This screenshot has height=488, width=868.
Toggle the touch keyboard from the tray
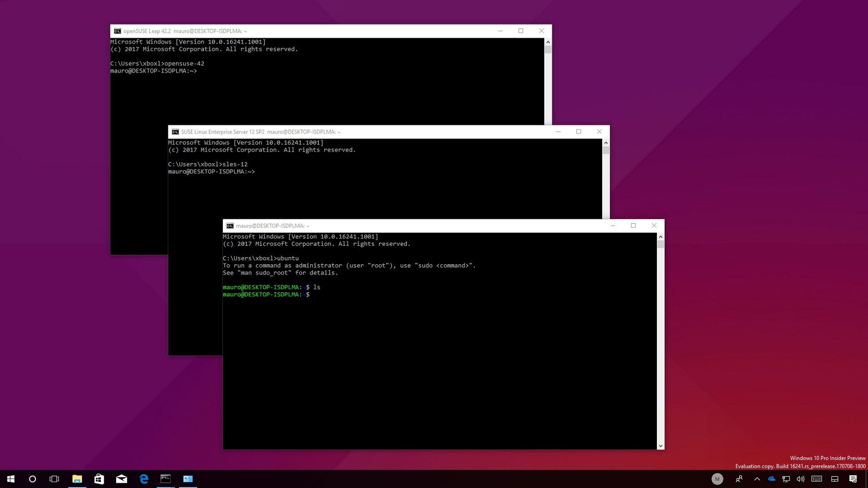click(x=816, y=479)
